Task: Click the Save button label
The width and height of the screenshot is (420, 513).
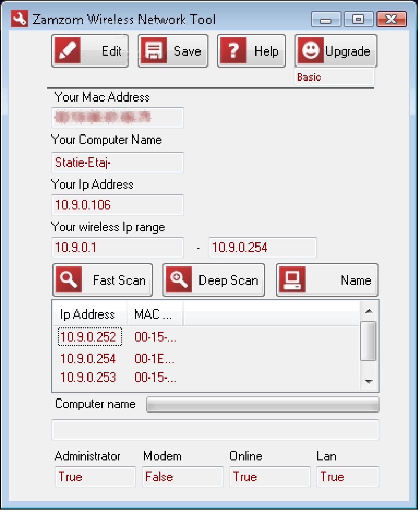Action: coord(187,51)
